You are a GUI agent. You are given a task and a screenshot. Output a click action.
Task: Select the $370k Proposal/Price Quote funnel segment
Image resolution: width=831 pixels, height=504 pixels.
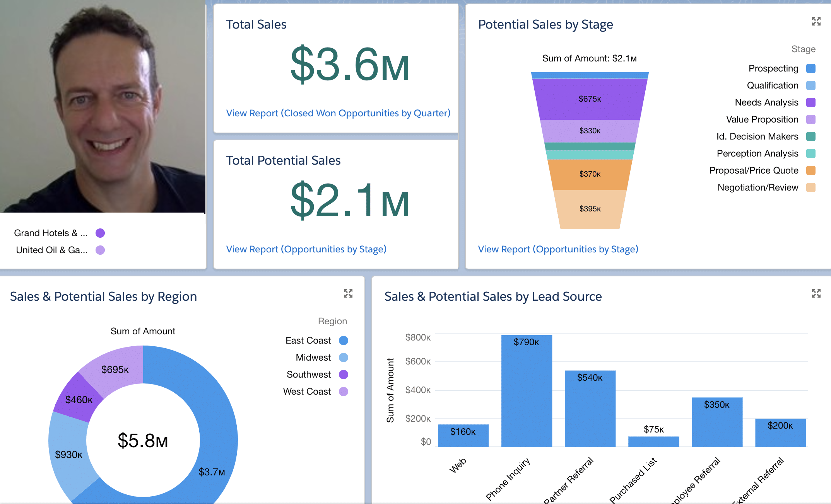click(590, 174)
